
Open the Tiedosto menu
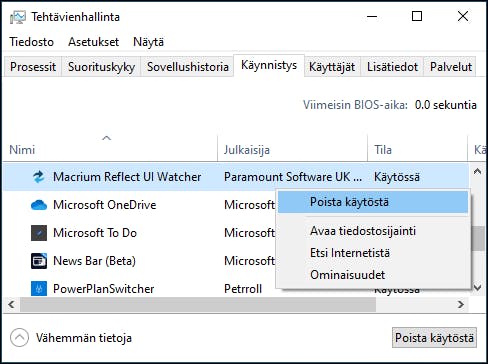[31, 42]
